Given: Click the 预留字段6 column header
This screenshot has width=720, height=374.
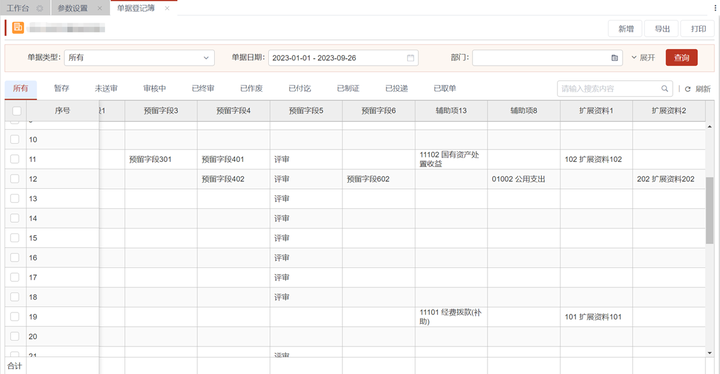Looking at the screenshot, I should coord(378,111).
